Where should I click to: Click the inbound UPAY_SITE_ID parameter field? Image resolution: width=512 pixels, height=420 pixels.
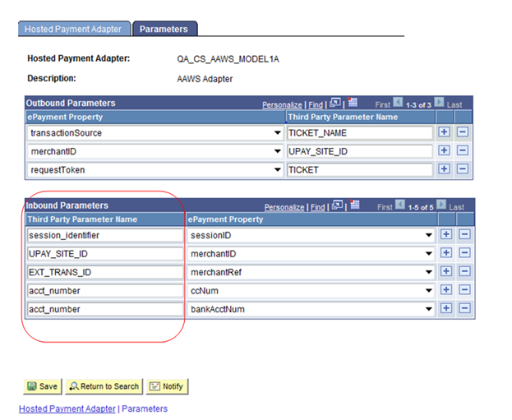tap(105, 254)
